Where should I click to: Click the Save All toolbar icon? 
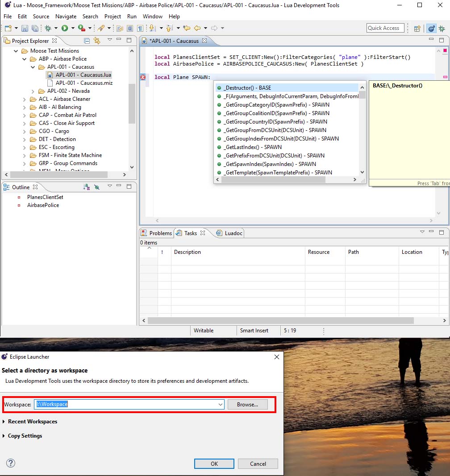coord(35,28)
